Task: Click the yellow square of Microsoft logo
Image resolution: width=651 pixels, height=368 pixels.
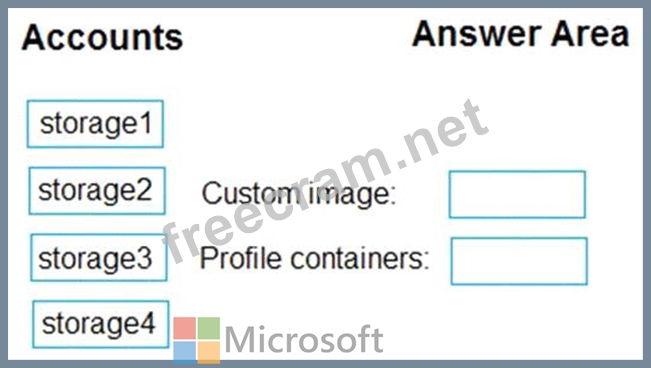Action: pos(209,353)
